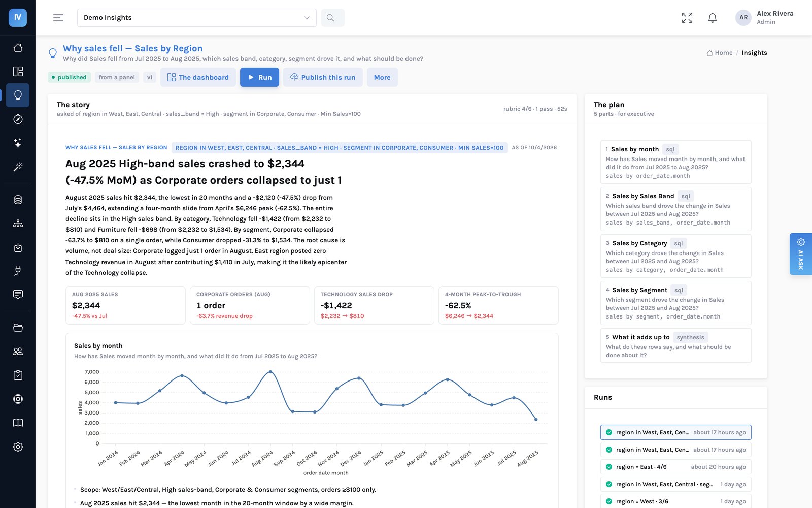This screenshot has width=812, height=508.
Task: Open the region = East 4/6 run
Action: pos(675,467)
